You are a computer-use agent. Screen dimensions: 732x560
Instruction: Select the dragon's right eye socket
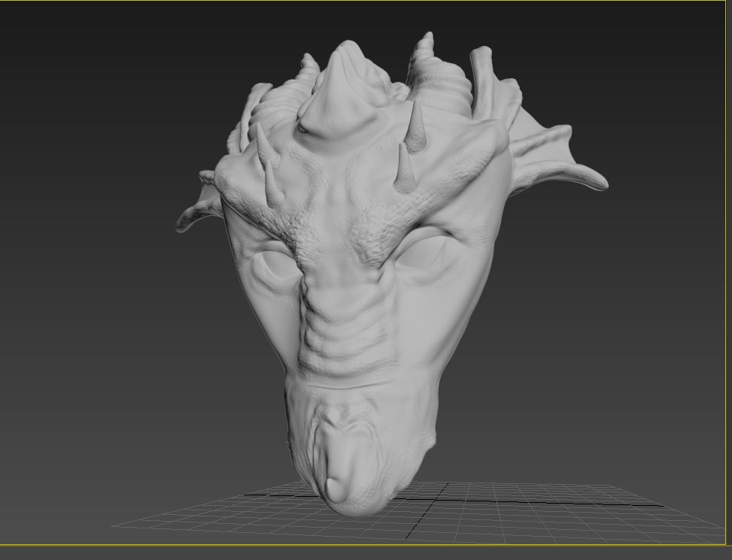pyautogui.click(x=426, y=254)
